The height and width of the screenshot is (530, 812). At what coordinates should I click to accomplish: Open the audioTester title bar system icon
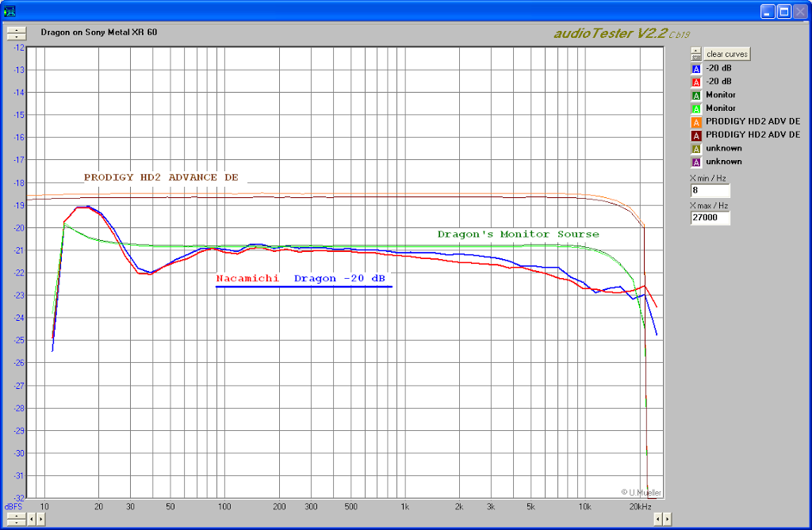click(x=10, y=10)
